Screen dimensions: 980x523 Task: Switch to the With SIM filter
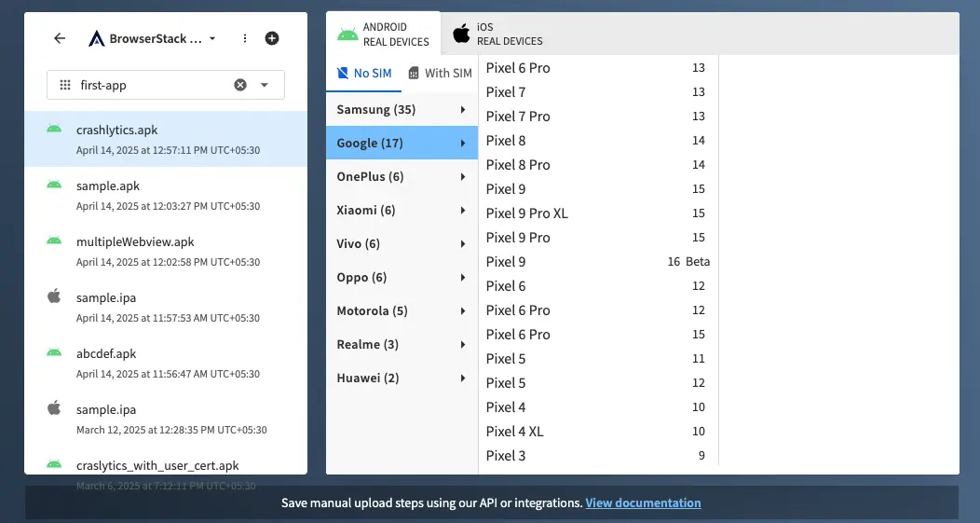pos(441,73)
